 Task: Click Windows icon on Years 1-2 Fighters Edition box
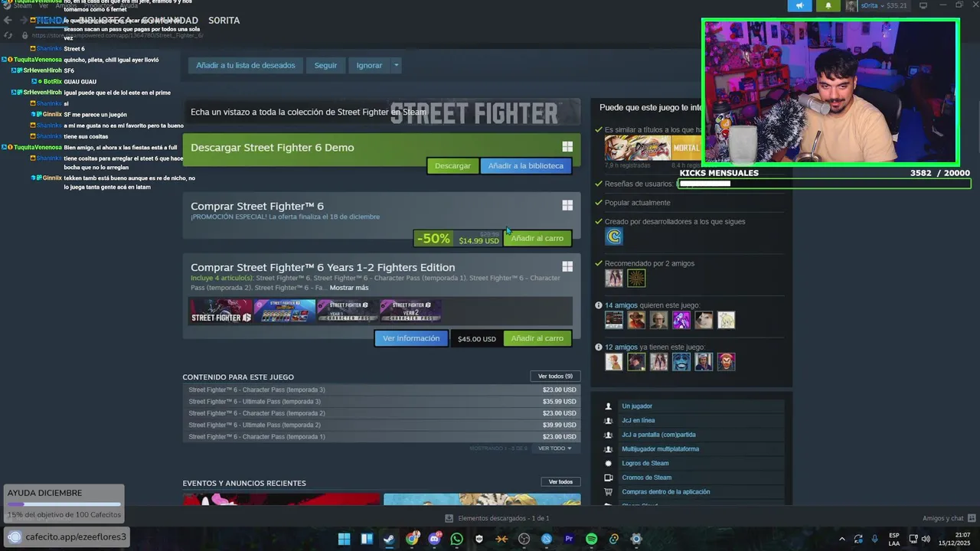tap(567, 266)
